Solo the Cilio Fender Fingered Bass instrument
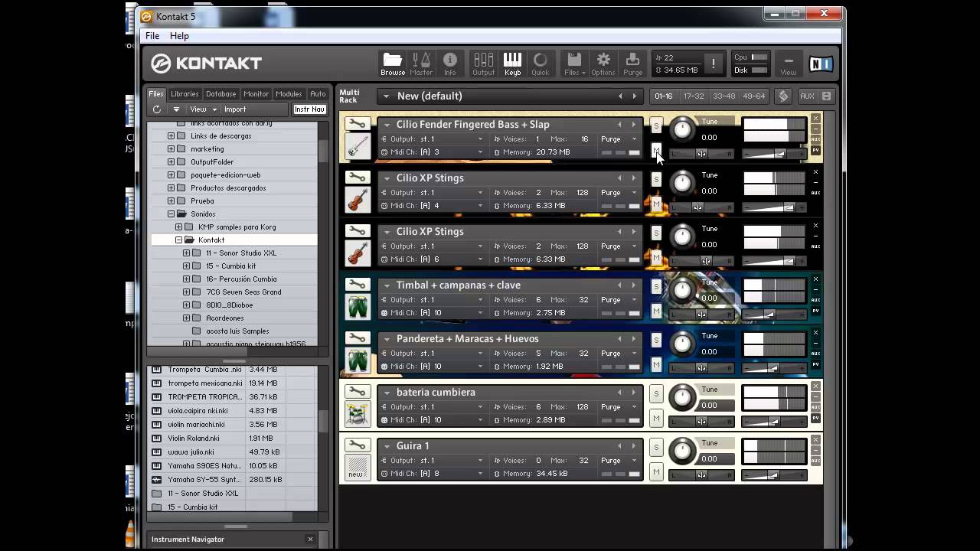The height and width of the screenshot is (551, 980). (x=656, y=126)
